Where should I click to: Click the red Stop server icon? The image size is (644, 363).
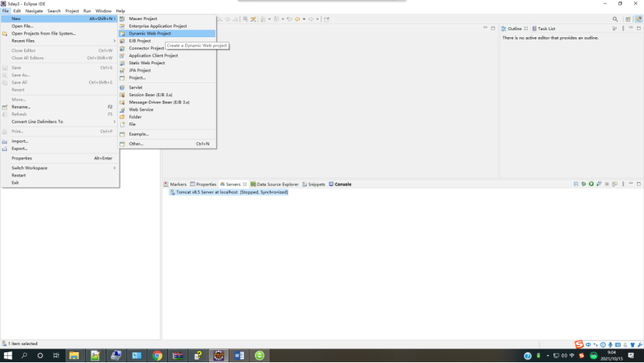pos(607,184)
